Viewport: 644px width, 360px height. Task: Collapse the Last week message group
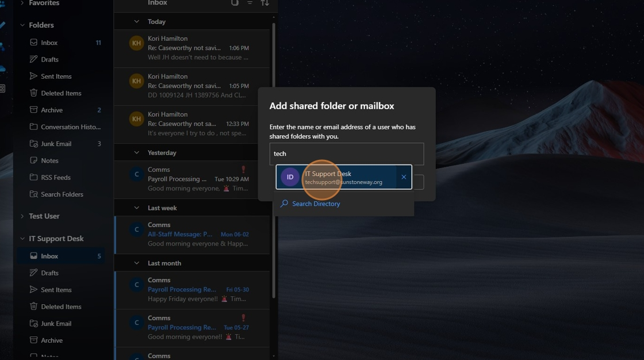pyautogui.click(x=137, y=208)
